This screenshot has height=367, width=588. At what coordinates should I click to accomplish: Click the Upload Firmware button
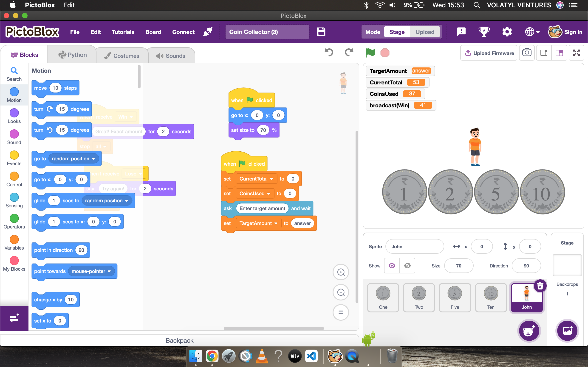click(x=489, y=53)
